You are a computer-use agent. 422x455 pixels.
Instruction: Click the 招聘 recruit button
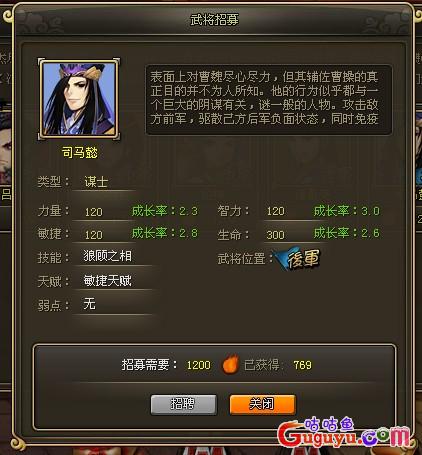tap(184, 405)
